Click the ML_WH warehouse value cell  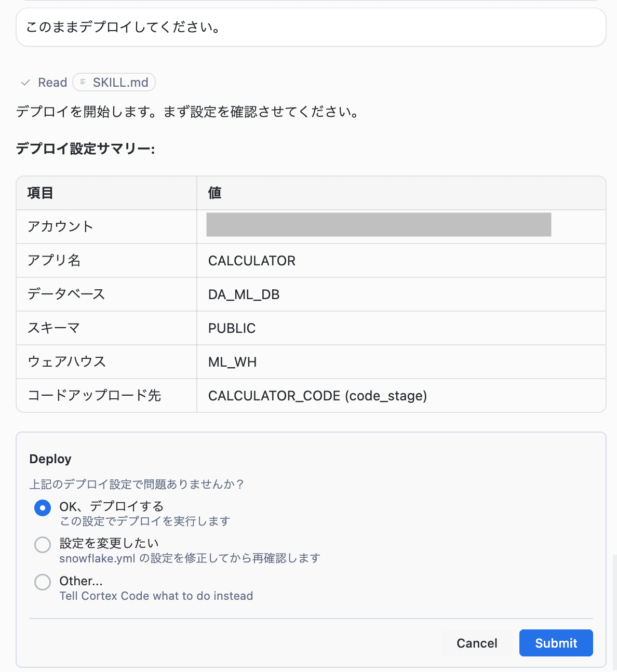401,361
